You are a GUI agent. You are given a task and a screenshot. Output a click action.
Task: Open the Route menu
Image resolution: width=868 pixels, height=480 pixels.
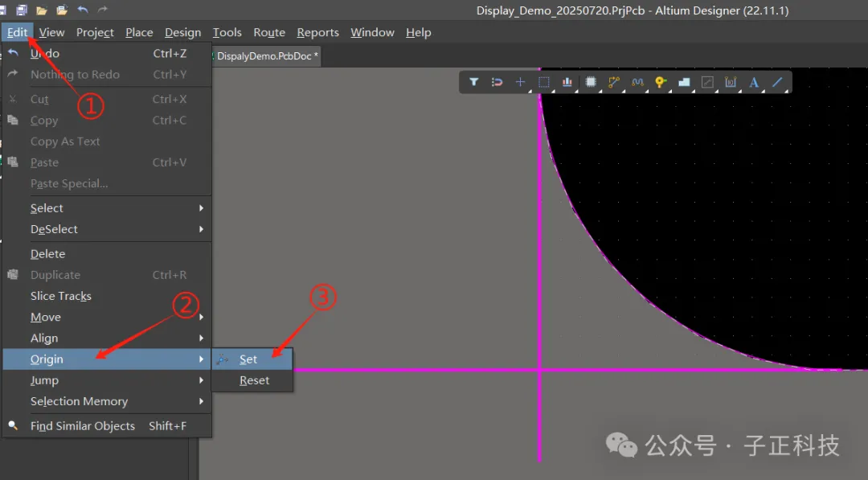[x=269, y=33]
